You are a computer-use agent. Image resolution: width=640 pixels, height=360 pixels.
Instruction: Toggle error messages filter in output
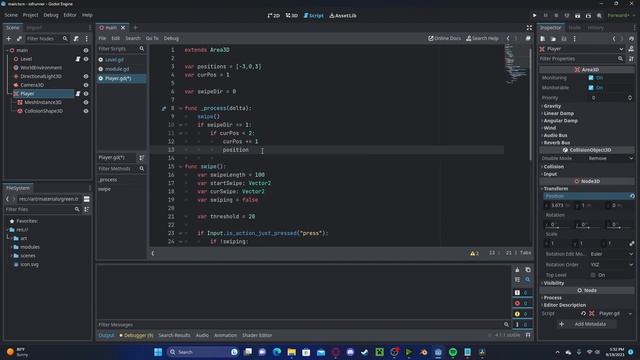pos(522,303)
